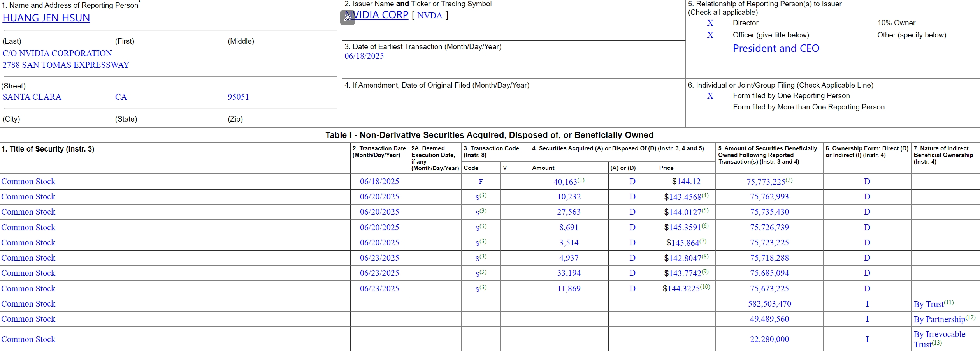Open footnote (6) next to price $145.3591
This screenshot has height=351, width=980.
pos(705,226)
